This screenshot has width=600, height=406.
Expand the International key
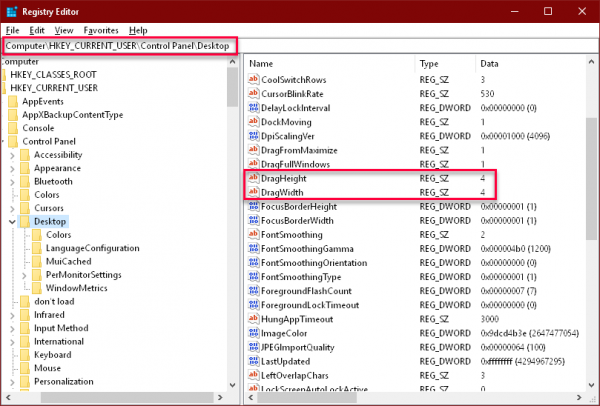point(12,342)
